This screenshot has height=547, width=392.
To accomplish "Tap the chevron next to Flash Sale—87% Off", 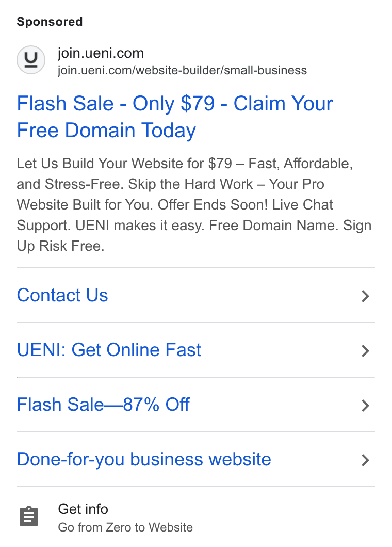I will pyautogui.click(x=365, y=406).
